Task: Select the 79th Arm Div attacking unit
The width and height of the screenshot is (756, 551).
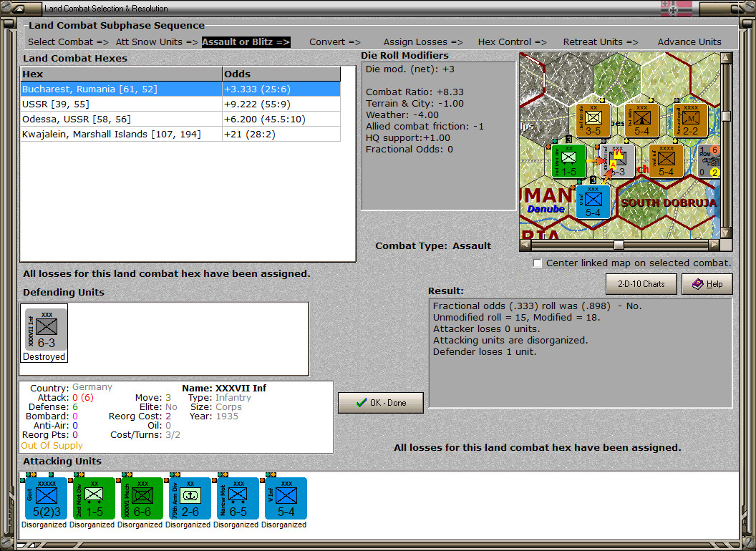Action: [190, 499]
